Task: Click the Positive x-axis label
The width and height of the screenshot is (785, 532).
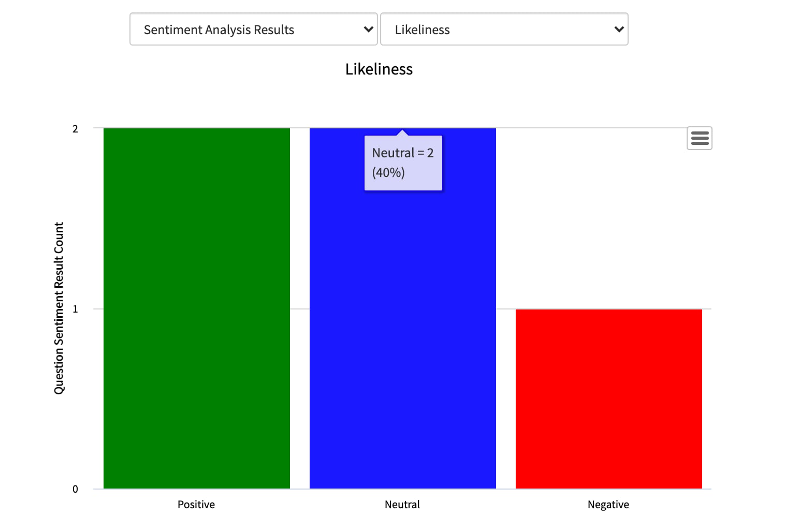Action: 196,505
